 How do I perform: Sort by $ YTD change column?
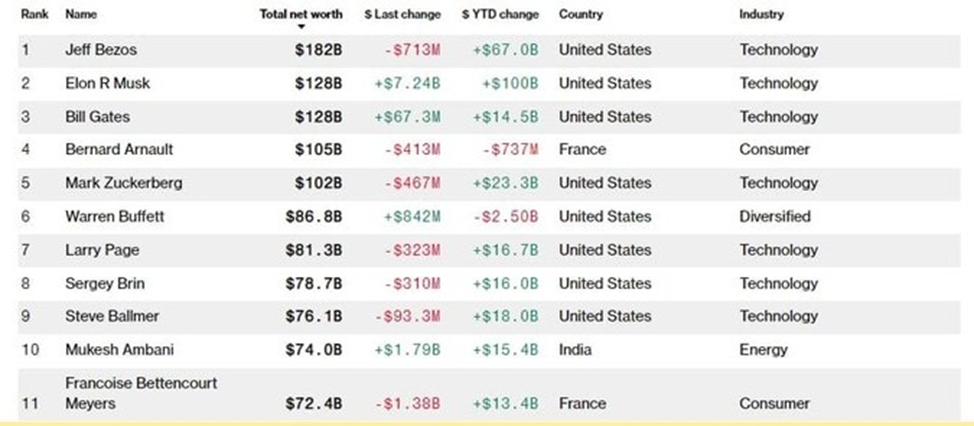[x=500, y=15]
